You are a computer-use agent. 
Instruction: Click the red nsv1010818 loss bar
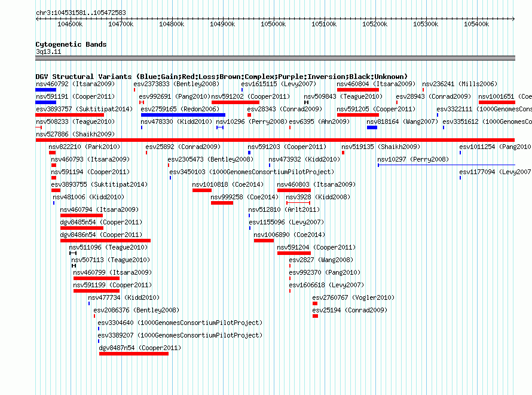(202, 190)
